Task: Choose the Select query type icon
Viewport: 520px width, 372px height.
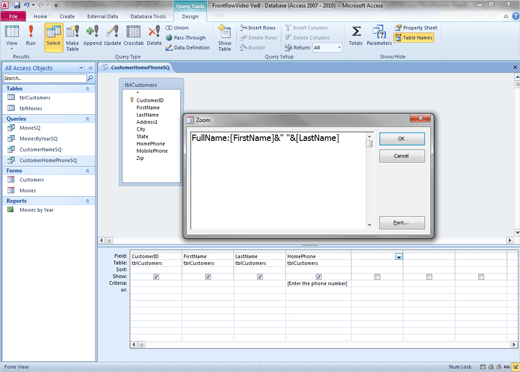Action: pos(53,37)
